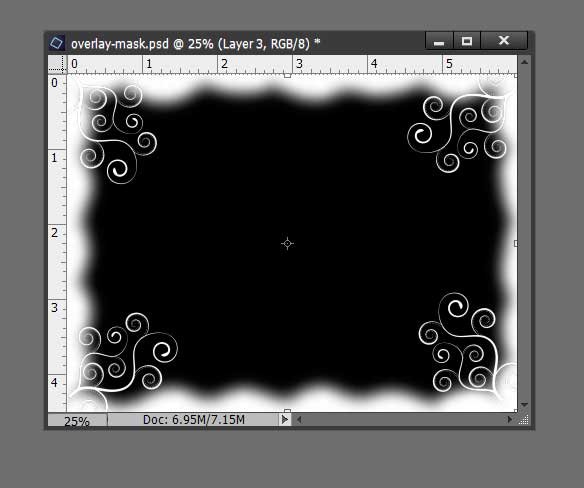Maximize the overlay-mask.psd document window
Viewport: 584px width, 488px height.
tap(467, 41)
